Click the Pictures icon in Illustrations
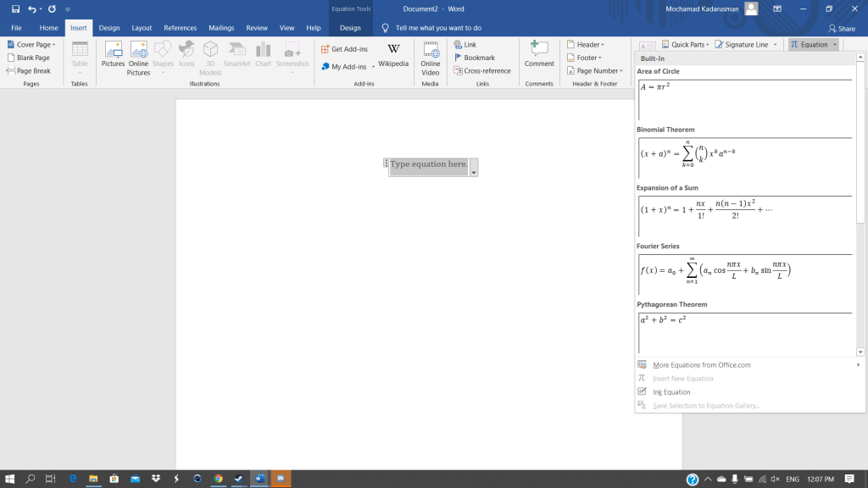 [113, 56]
